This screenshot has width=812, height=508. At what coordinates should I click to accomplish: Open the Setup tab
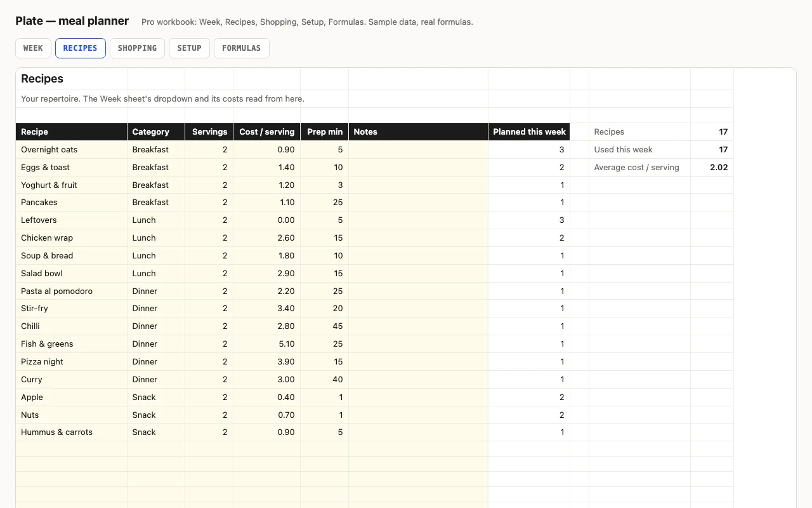189,48
